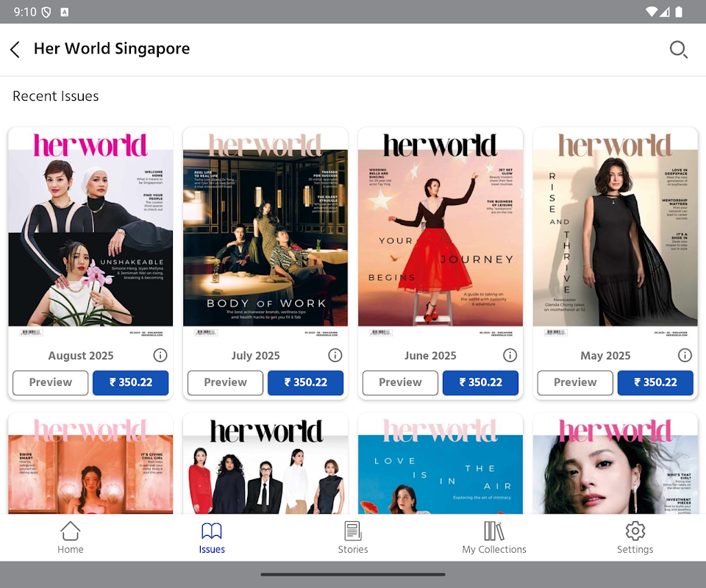
Task: Click the July 2025 label
Action: tap(255, 356)
